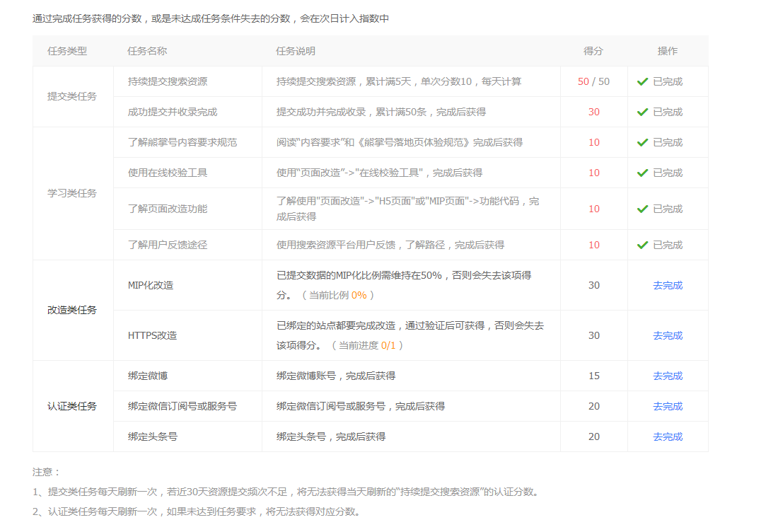点击"了解用户反馈途径"的绿色对勾
This screenshot has height=532, width=766.
[x=642, y=245]
